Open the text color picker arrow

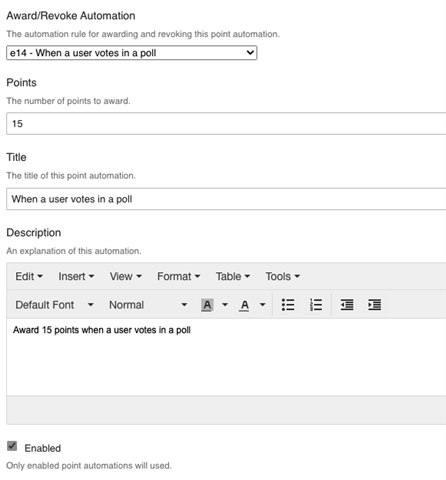point(263,305)
